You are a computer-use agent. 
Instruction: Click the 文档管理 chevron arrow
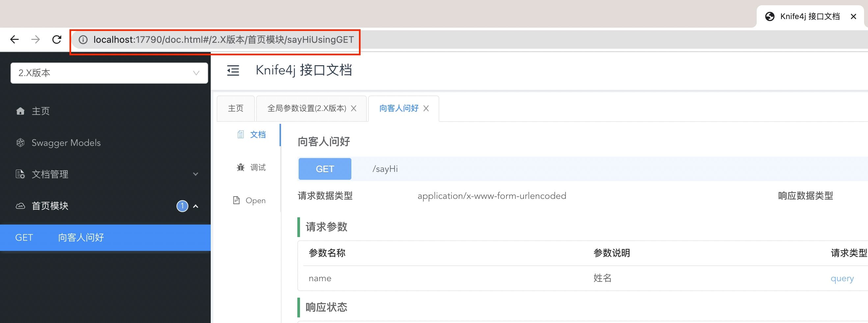196,174
